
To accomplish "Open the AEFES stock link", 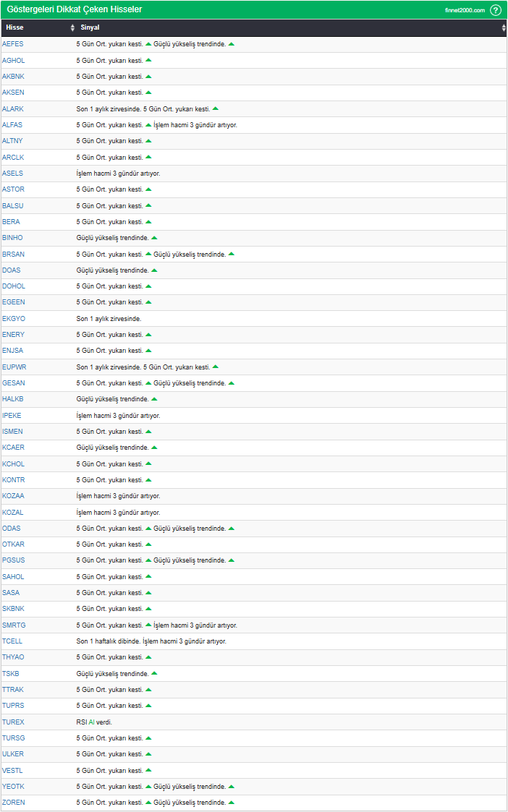I will click(12, 44).
